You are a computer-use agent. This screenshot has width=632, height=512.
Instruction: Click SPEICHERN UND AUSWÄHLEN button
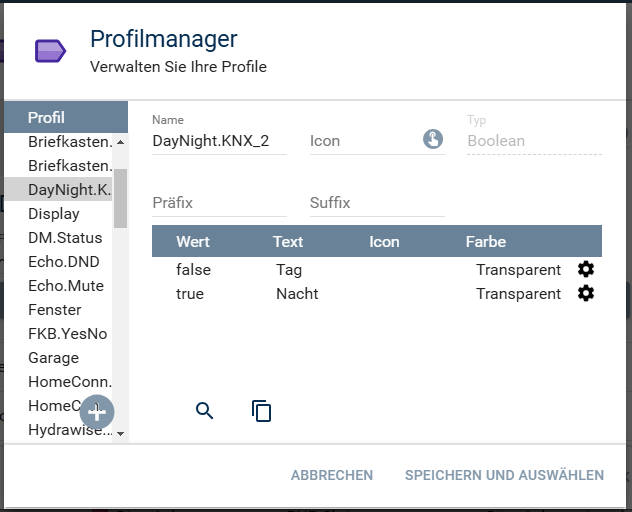pos(504,475)
